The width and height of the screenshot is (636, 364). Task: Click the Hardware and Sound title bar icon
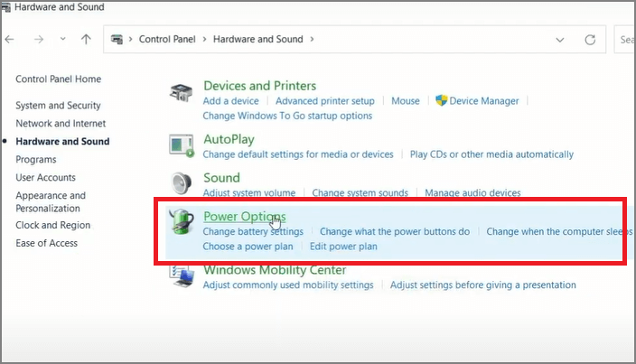coord(6,7)
